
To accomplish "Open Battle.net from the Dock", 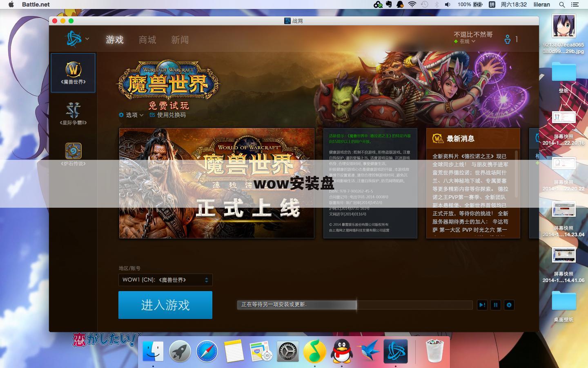I will [x=396, y=351].
